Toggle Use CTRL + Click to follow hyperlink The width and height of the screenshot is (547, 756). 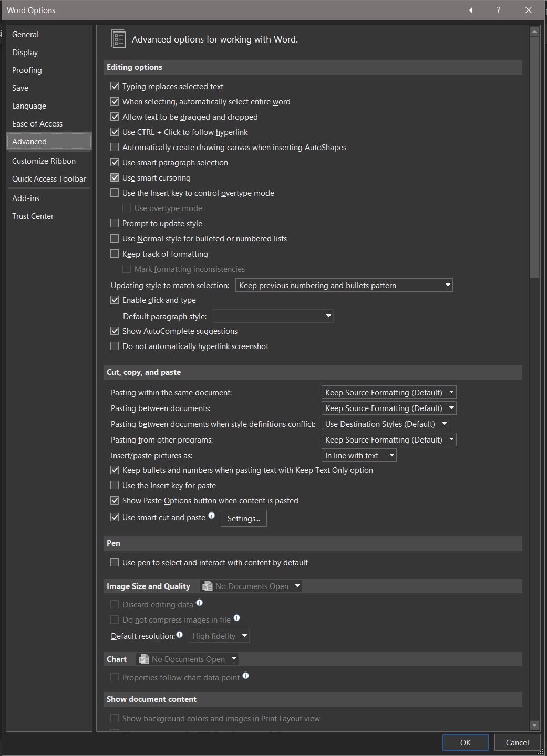coord(115,132)
